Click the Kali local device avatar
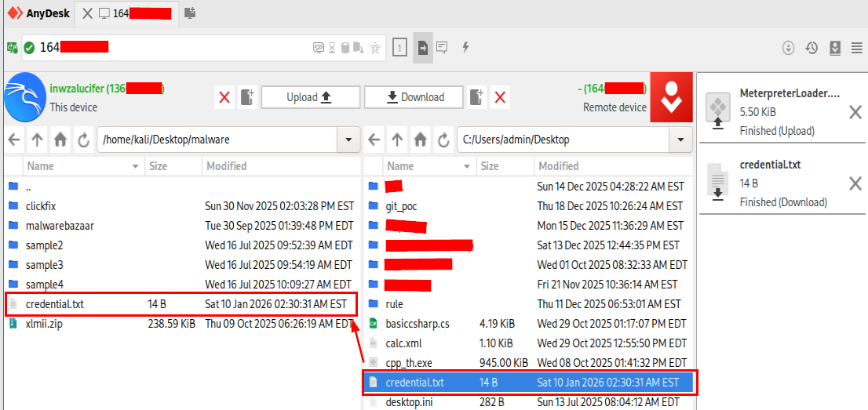Image resolution: width=868 pixels, height=410 pixels. coord(25,97)
